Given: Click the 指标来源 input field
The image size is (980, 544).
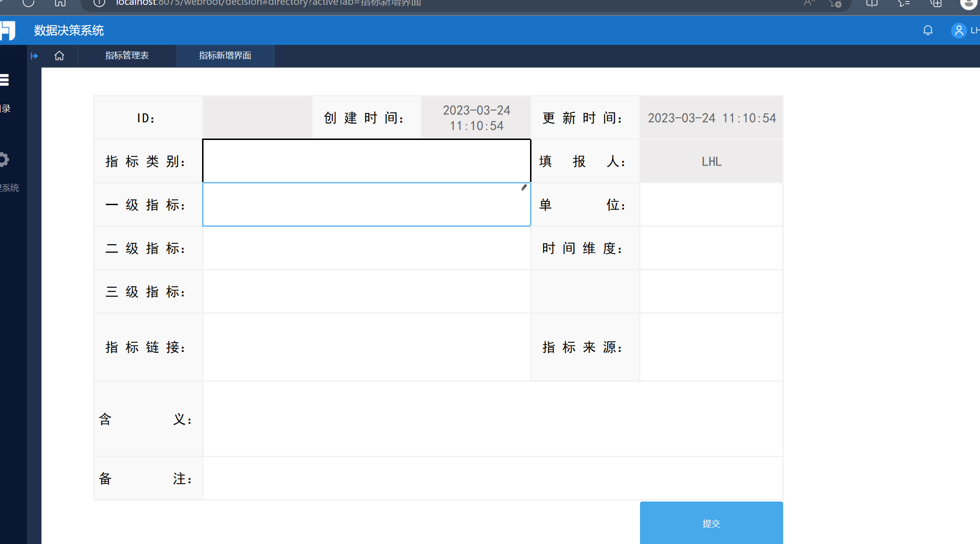Looking at the screenshot, I should coord(711,347).
